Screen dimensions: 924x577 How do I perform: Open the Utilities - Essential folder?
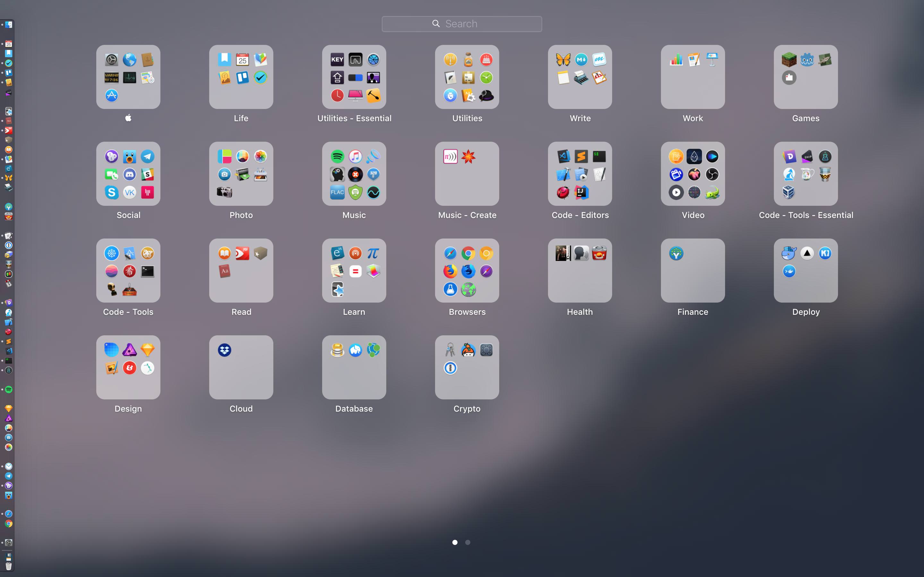354,77
